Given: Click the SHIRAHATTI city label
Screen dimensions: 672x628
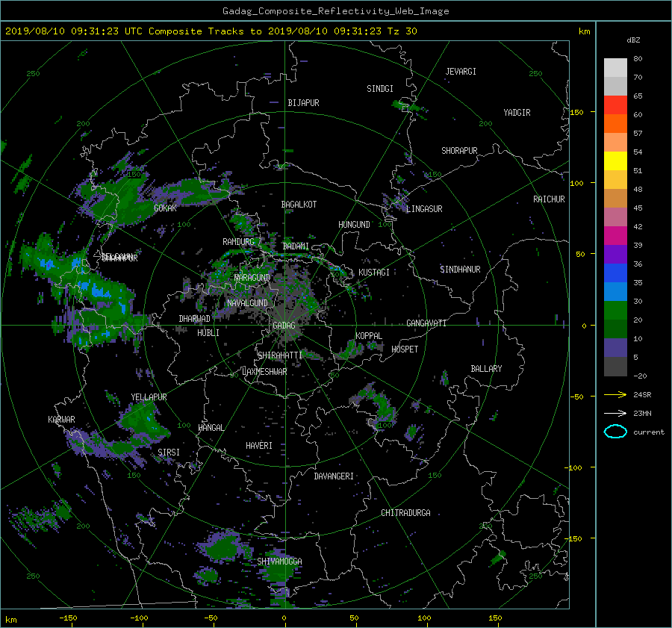Looking at the screenshot, I should (280, 355).
